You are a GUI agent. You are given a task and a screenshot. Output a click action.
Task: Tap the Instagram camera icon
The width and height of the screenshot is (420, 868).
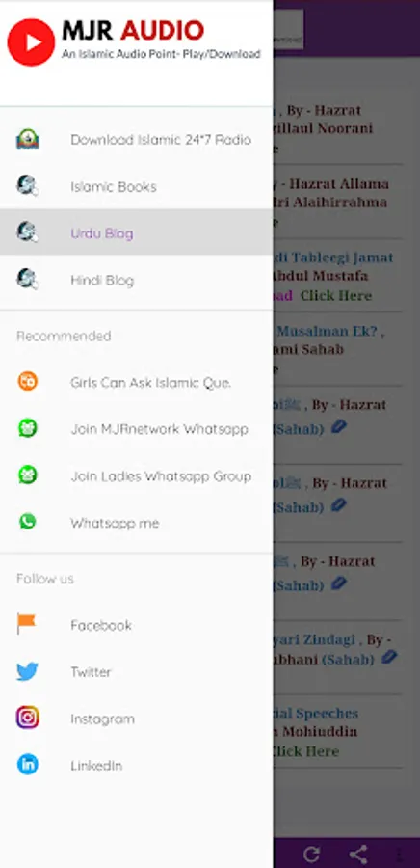(27, 718)
